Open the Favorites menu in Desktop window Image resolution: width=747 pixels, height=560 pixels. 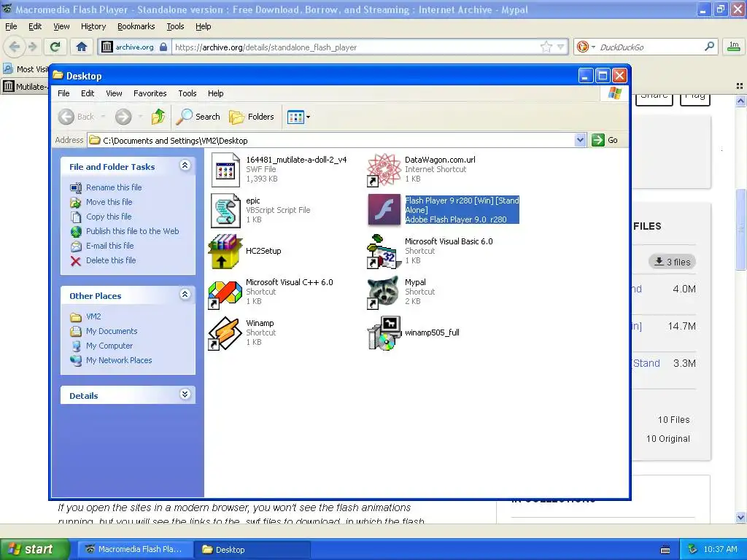(150, 93)
